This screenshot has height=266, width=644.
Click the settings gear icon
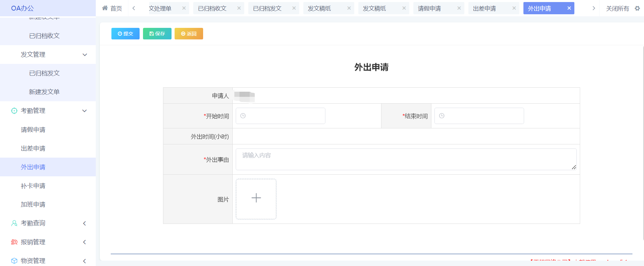637,8
